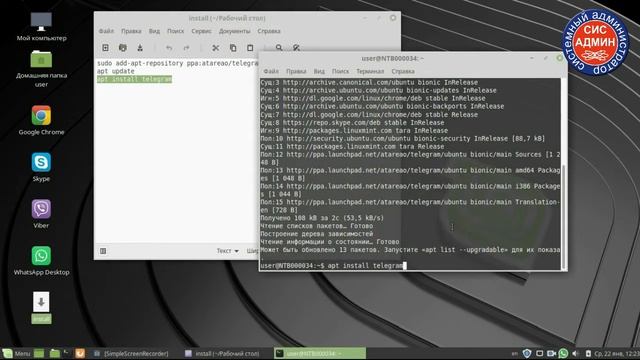Select the install file desktop icon
Screen dimensions: 640x360
(x=41, y=307)
